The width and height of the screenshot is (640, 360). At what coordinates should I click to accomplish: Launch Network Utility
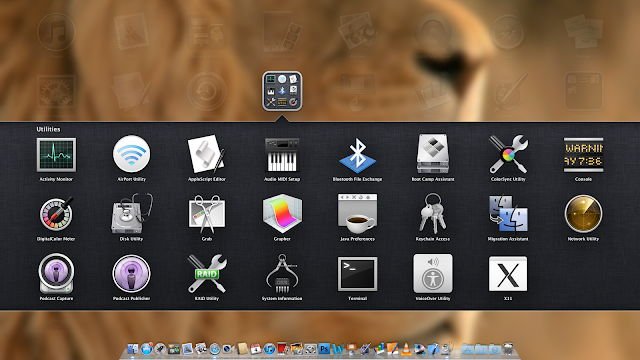click(x=583, y=213)
